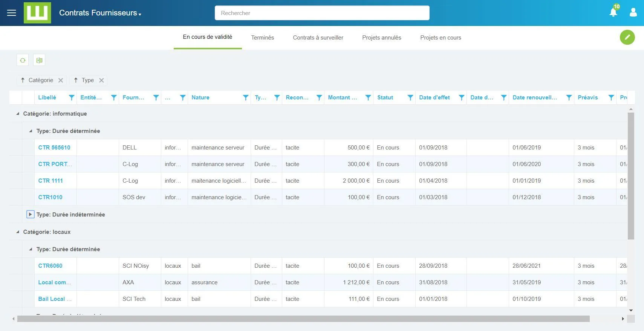This screenshot has width=644, height=331.
Task: Click the green pencil edit button
Action: 627,37
